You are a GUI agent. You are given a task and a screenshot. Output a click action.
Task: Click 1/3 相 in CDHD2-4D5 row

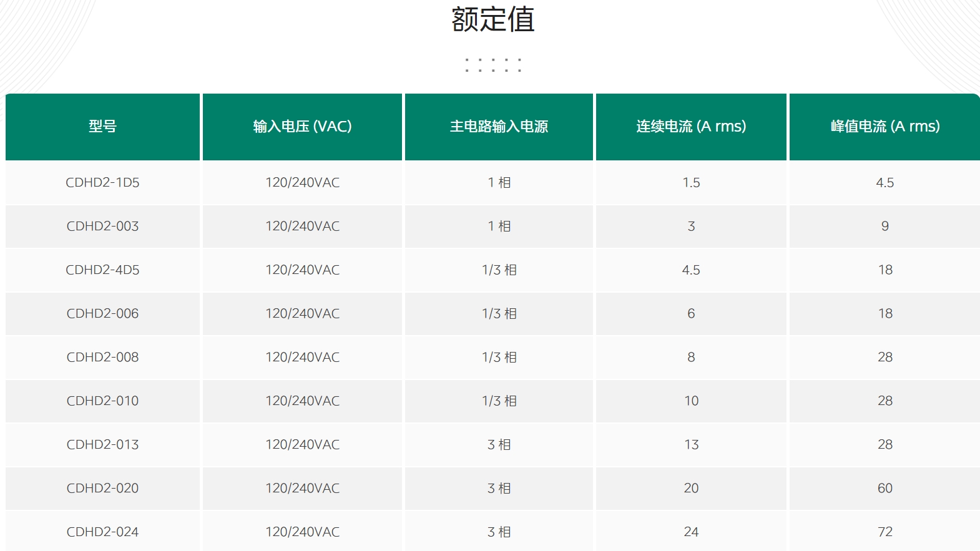coord(499,270)
